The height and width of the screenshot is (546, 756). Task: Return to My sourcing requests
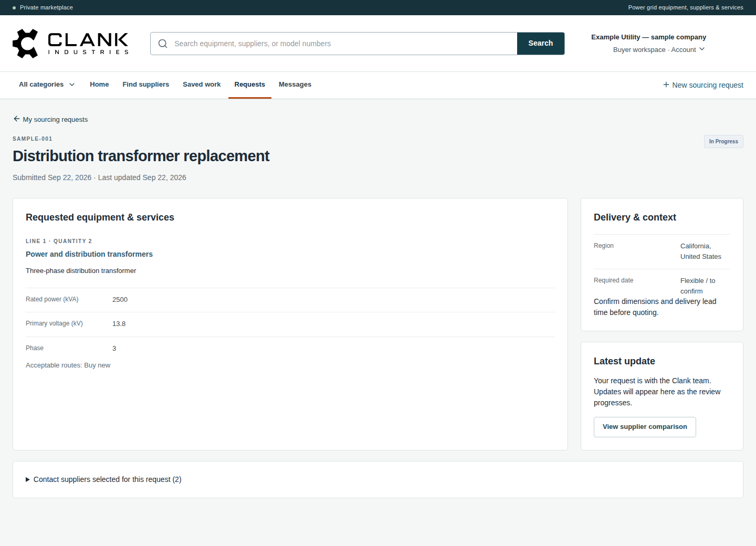pyautogui.click(x=50, y=120)
